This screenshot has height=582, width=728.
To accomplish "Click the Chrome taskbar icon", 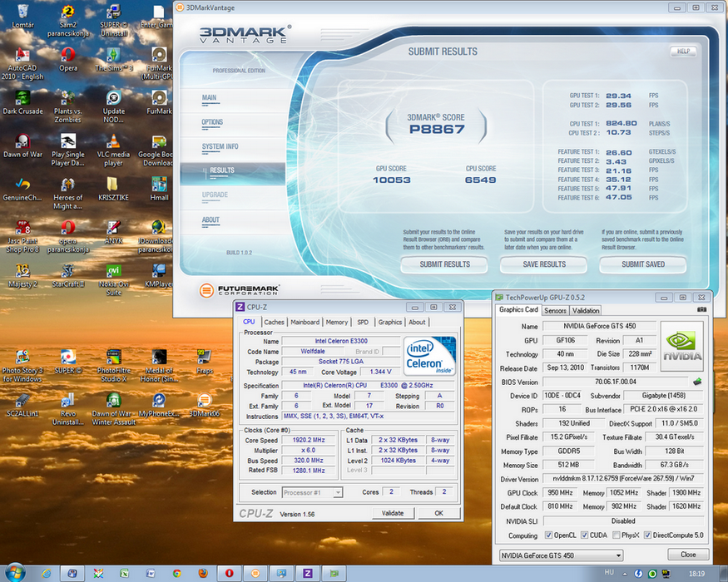I will pos(177,574).
